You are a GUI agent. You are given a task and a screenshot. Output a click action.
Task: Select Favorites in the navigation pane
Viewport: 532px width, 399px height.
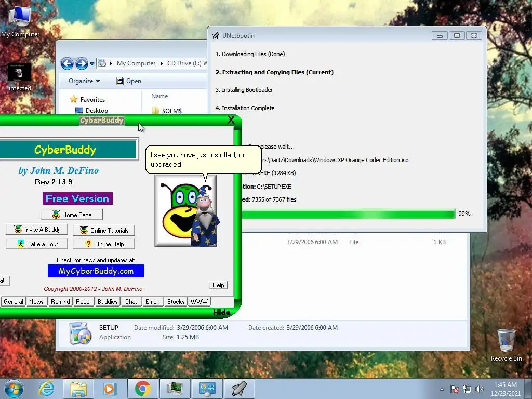87,99
